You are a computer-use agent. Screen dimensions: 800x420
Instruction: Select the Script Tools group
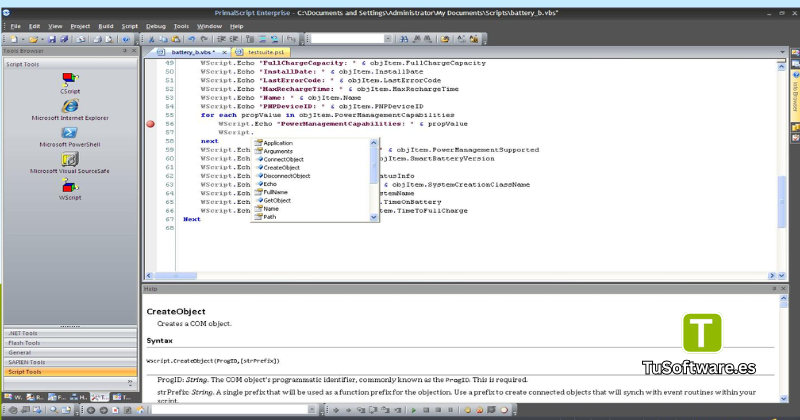pyautogui.click(x=70, y=372)
